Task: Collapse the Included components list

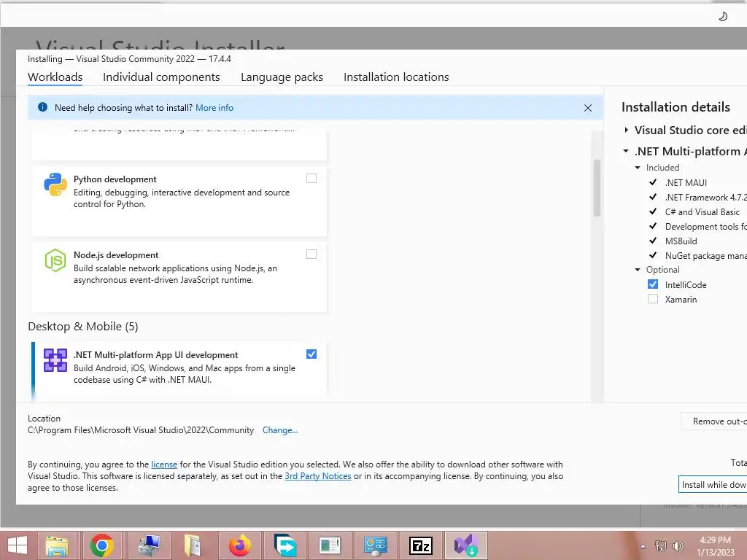Action: tap(638, 168)
